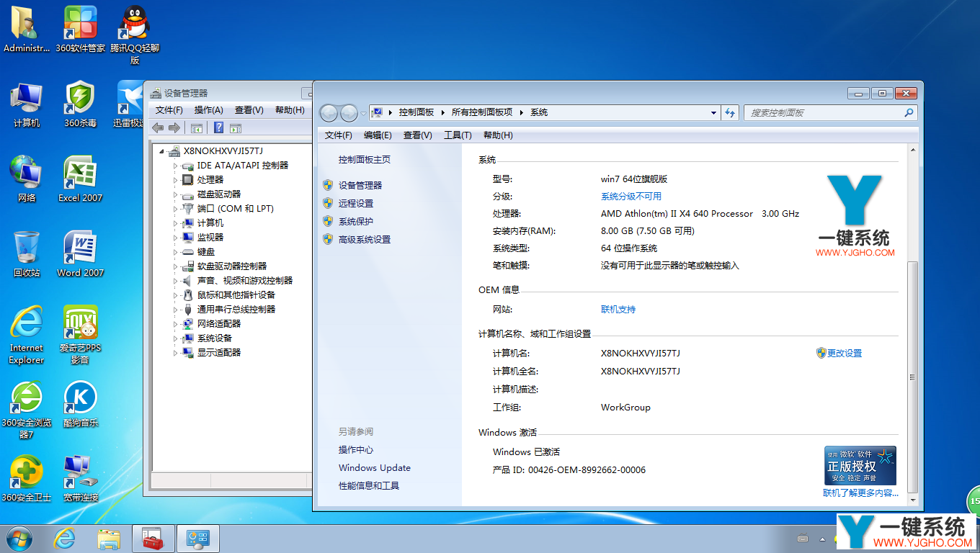The image size is (980, 553).
Task: Open 文件(F) menu in 设备管理器
Action: click(x=169, y=110)
